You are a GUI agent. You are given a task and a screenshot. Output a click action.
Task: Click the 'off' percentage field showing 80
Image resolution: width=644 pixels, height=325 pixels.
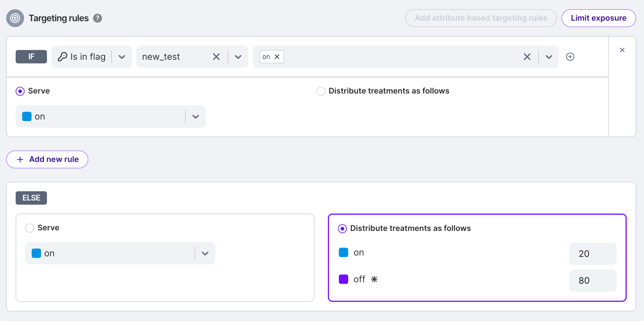(x=593, y=281)
